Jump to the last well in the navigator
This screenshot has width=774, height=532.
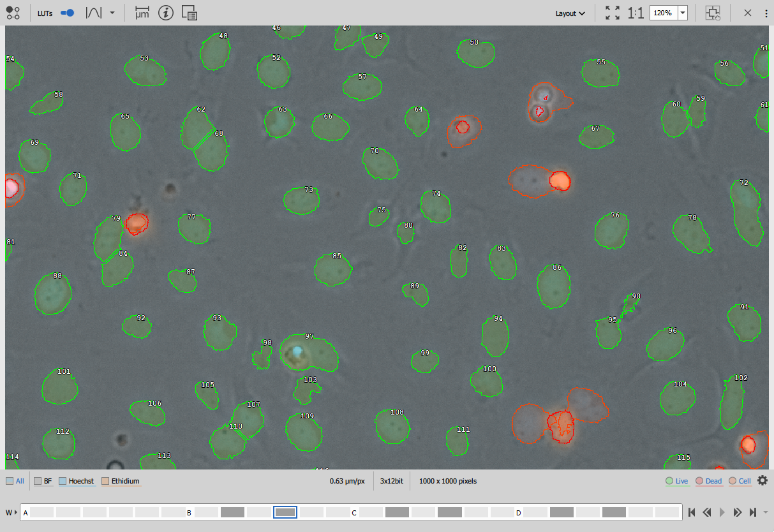[753, 512]
